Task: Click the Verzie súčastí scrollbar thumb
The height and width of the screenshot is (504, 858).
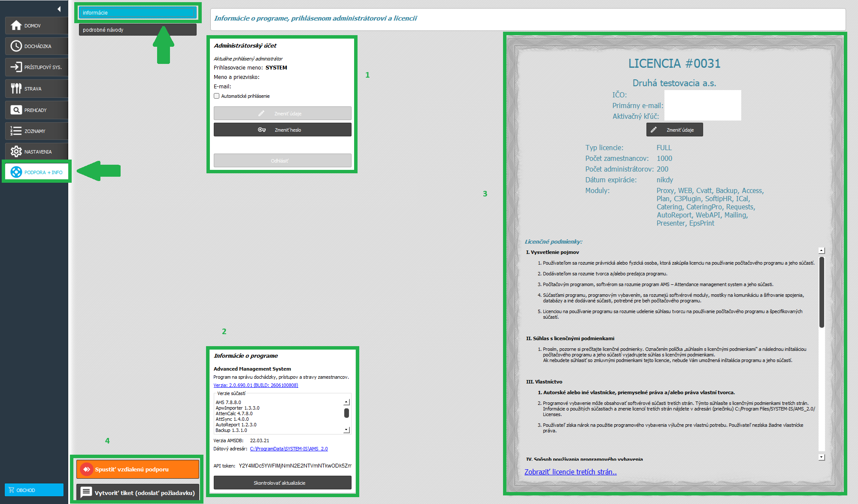Action: tap(346, 413)
